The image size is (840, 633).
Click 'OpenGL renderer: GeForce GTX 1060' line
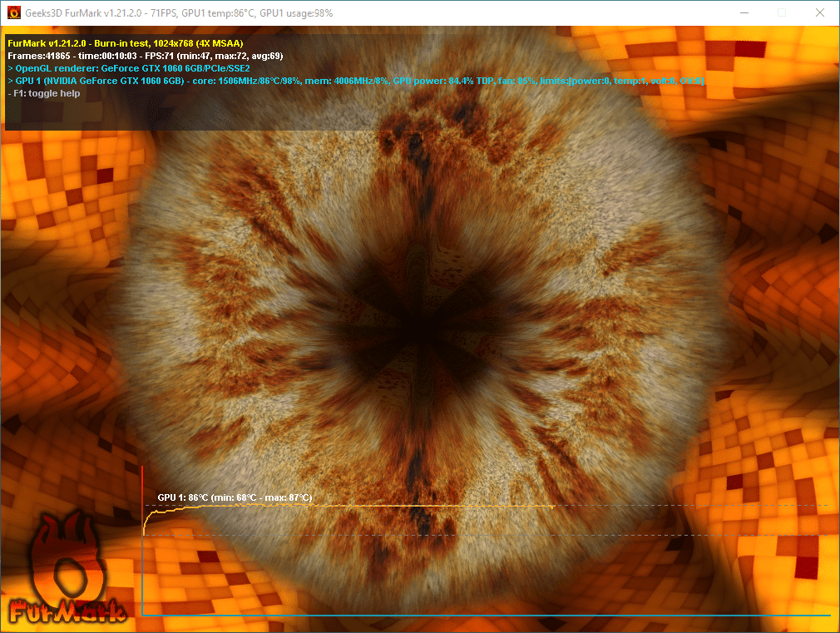129,68
